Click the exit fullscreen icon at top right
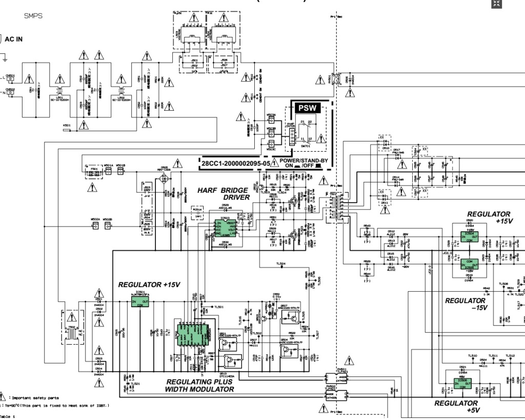The image size is (525, 420). (x=496, y=4)
